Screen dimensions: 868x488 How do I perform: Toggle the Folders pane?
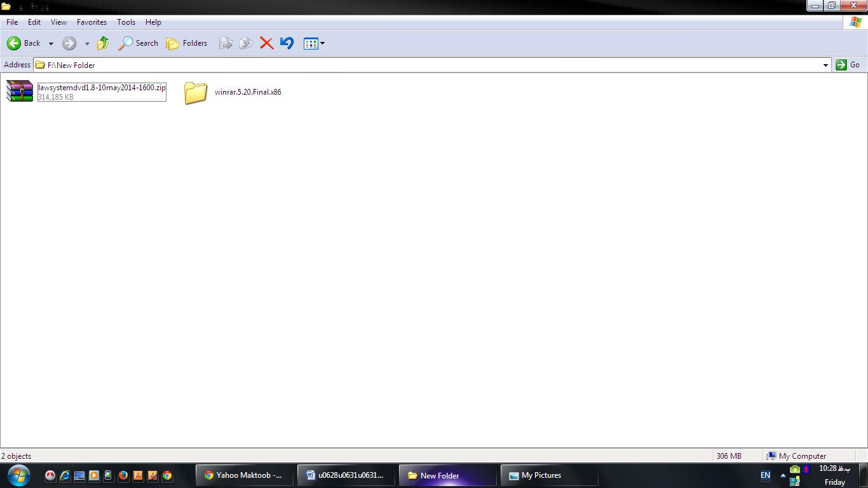point(187,43)
